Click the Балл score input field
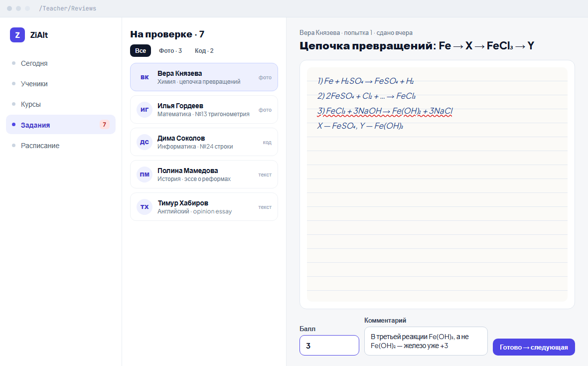The height and width of the screenshot is (366, 588). pos(329,346)
